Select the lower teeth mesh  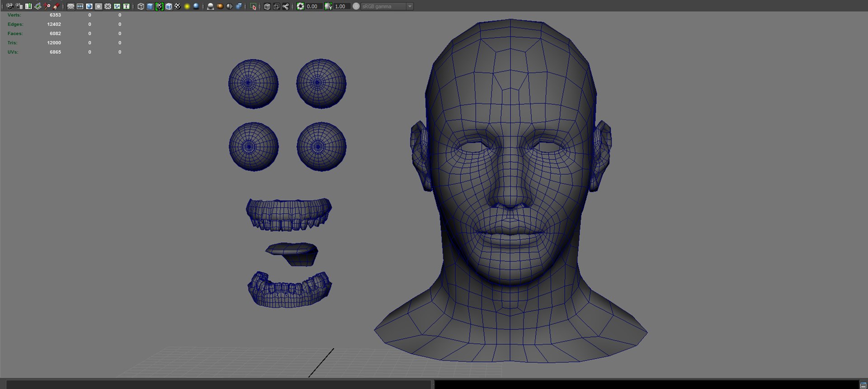pyautogui.click(x=290, y=290)
